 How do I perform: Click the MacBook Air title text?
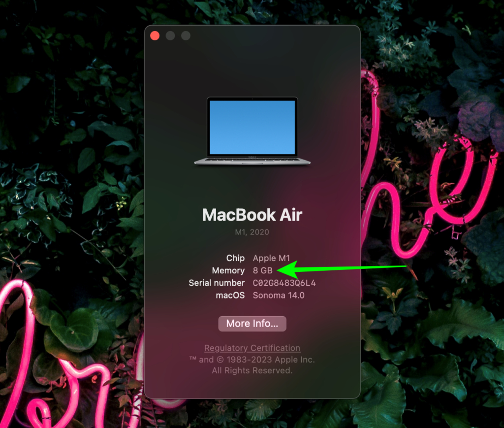point(252,215)
